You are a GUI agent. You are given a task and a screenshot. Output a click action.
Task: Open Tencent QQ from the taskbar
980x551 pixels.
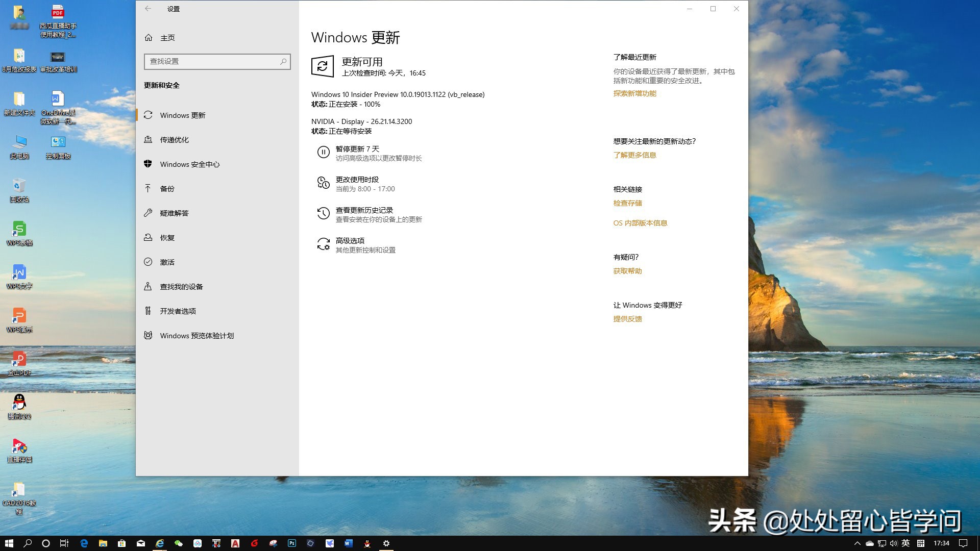pos(367,543)
